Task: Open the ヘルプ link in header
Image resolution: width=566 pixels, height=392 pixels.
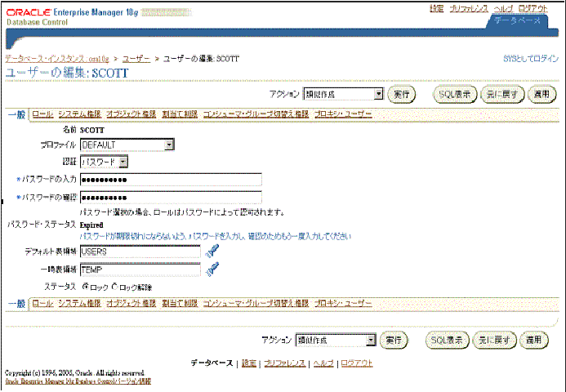Action: 503,9
